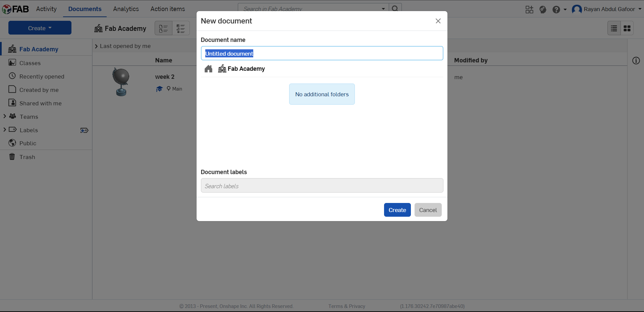
Task: Click the home folder icon in dialog
Action: point(208,69)
